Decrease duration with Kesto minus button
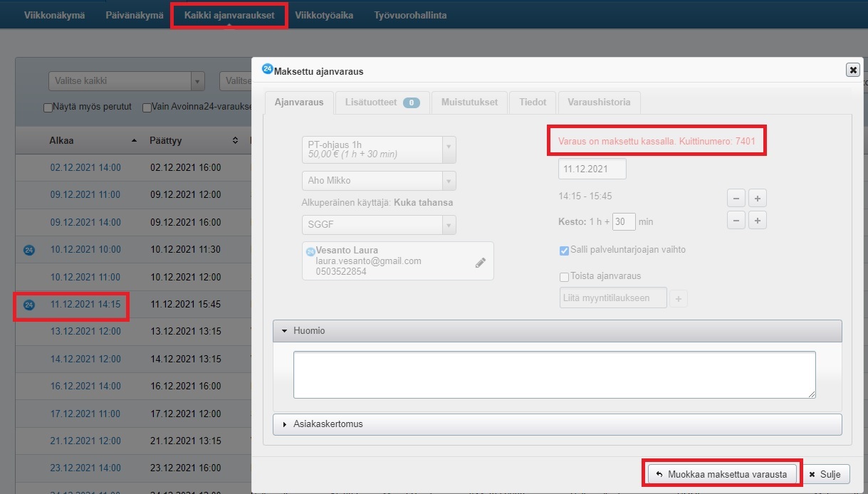The width and height of the screenshot is (868, 494). coord(736,221)
